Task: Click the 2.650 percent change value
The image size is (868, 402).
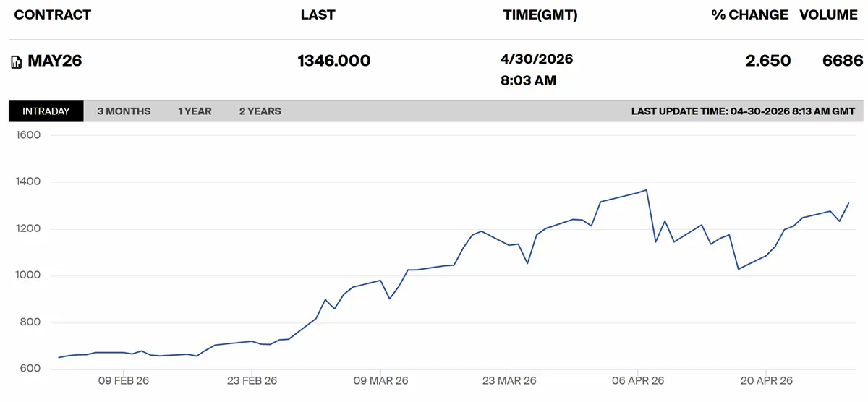Action: (768, 61)
